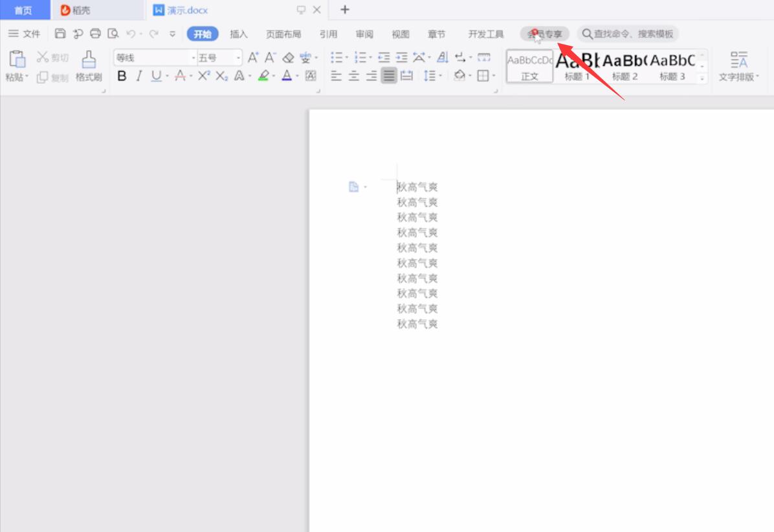Image resolution: width=774 pixels, height=532 pixels.
Task: Click the Output as PDF icon
Action: [78, 34]
